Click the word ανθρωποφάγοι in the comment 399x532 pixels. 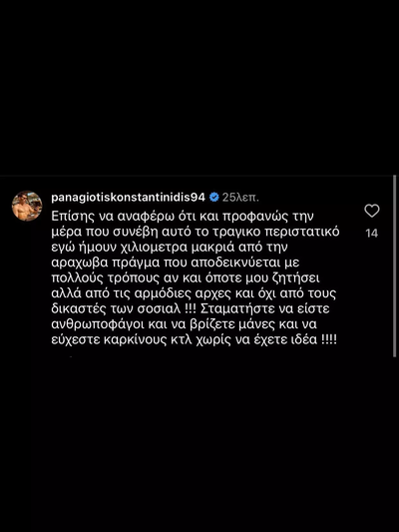point(97,324)
